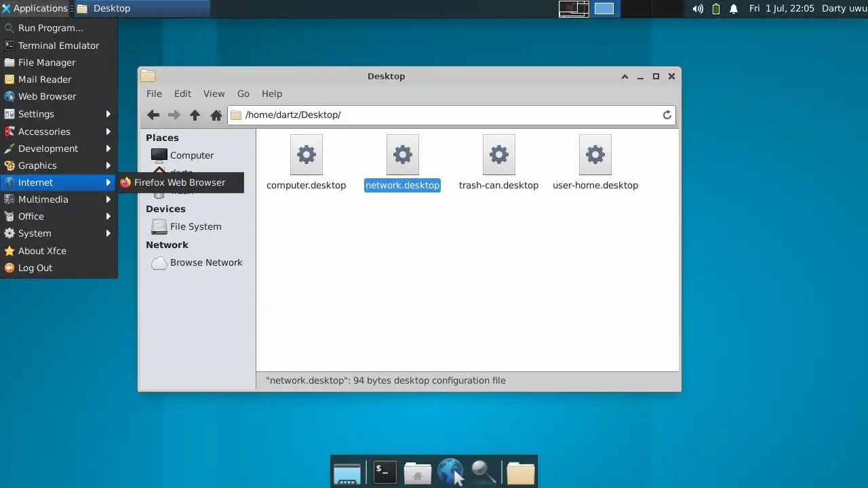The width and height of the screenshot is (868, 488).
Task: Go back with the left arrow button
Action: [153, 115]
